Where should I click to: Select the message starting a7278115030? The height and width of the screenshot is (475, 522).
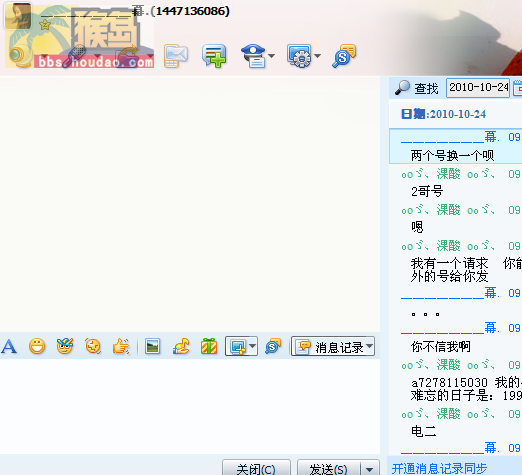click(466, 389)
